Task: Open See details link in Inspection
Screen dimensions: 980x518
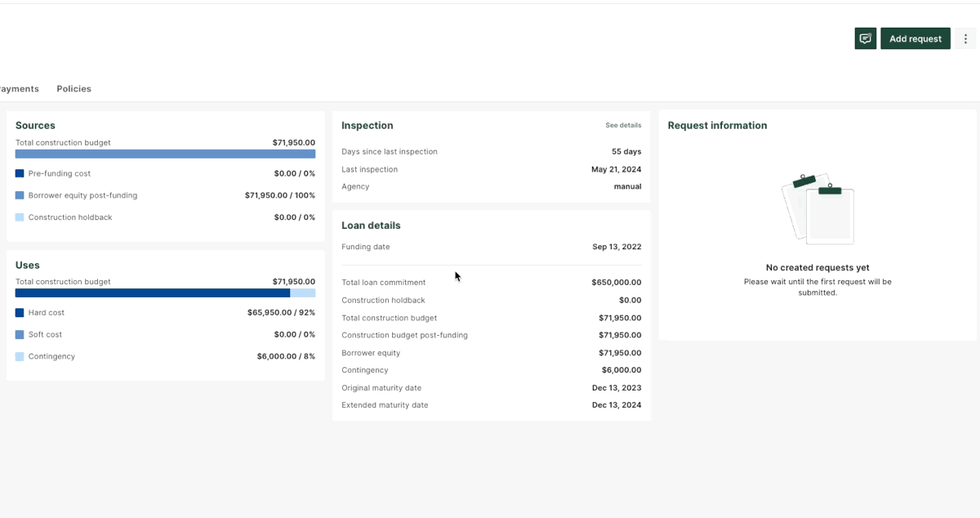Action: pos(623,125)
